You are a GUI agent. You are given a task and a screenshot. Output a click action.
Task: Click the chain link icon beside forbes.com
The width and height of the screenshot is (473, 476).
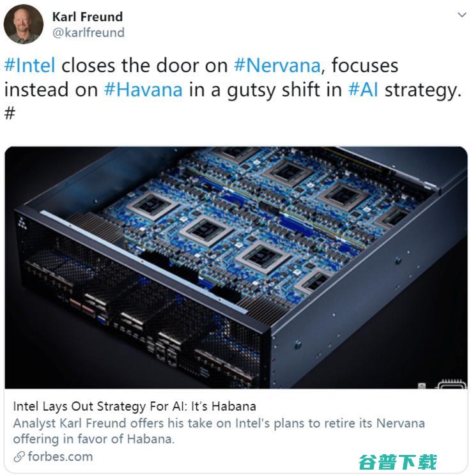pos(19,457)
